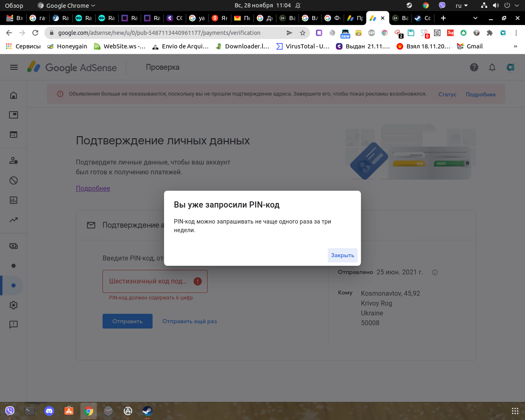
Task: Open VirusTotal bookmark
Action: click(303, 46)
